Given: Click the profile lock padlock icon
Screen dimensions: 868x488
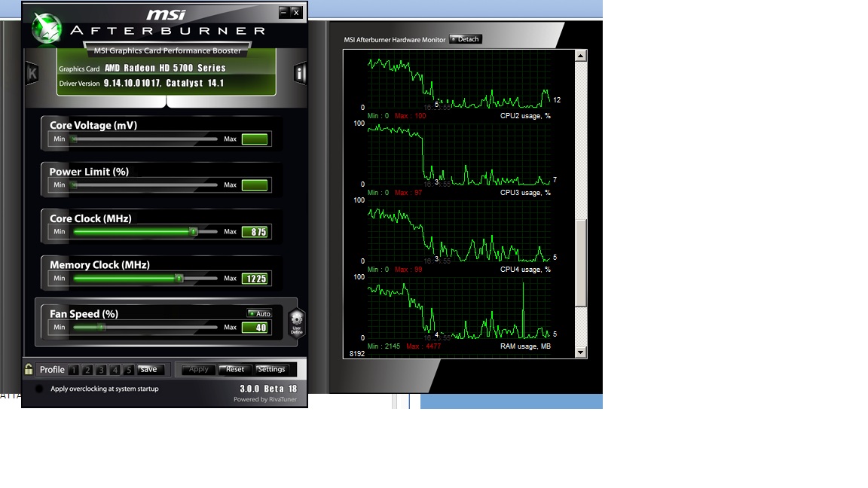Looking at the screenshot, I should (x=29, y=369).
